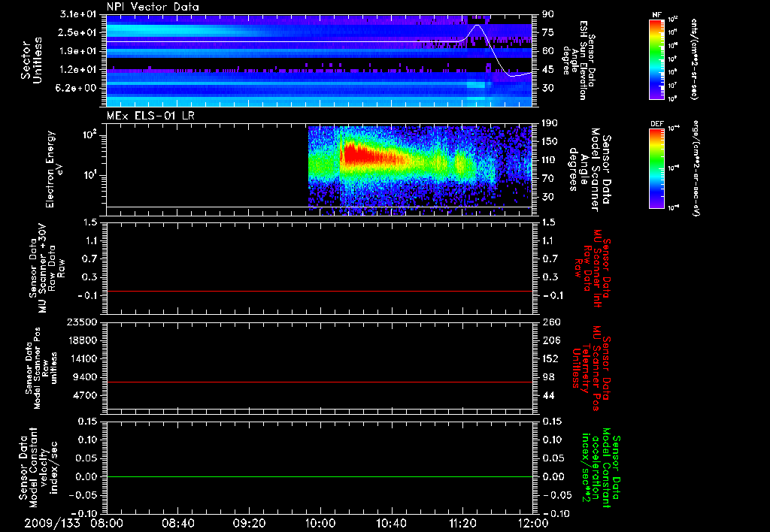This screenshot has width=770, height=532.
Task: Click the "23500" scanner position tick
Action: tap(81, 322)
